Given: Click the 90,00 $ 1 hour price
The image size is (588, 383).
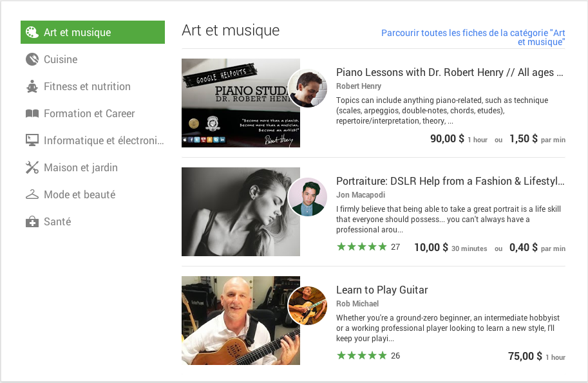Looking at the screenshot, I should click(459, 138).
